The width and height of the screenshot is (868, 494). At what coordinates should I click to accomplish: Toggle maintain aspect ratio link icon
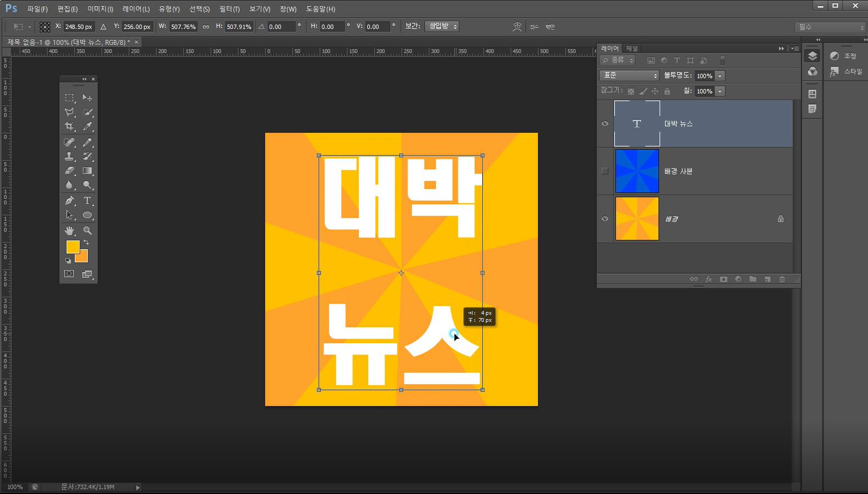[206, 26]
